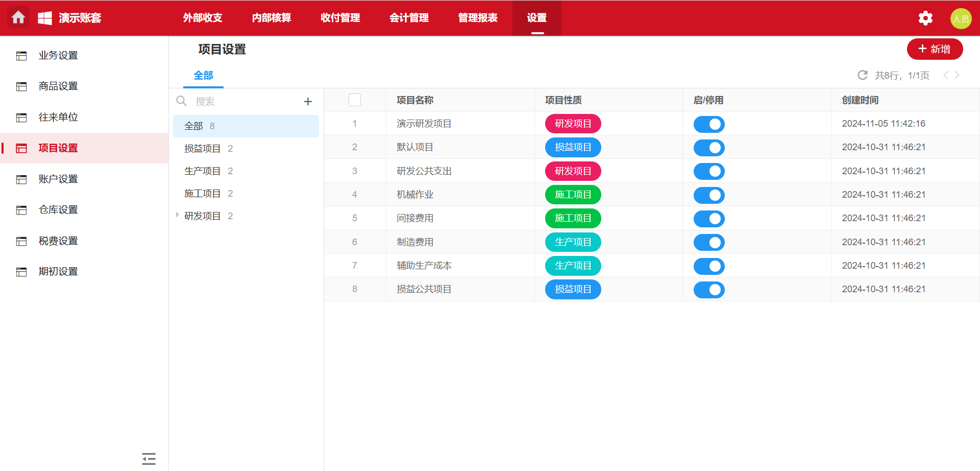Screen dimensions: 980x471
Task: Select 损益项目 category in tree
Action: pyautogui.click(x=203, y=149)
